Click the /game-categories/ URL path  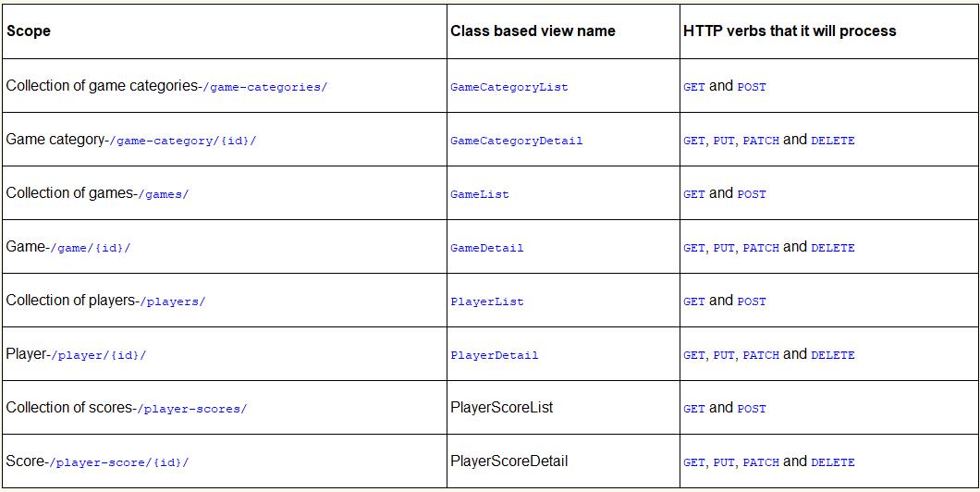pos(265,87)
